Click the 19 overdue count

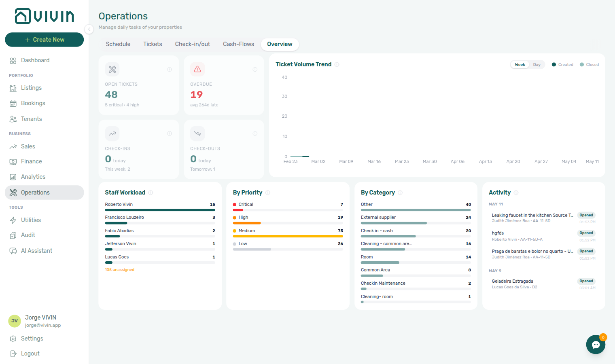[196, 95]
